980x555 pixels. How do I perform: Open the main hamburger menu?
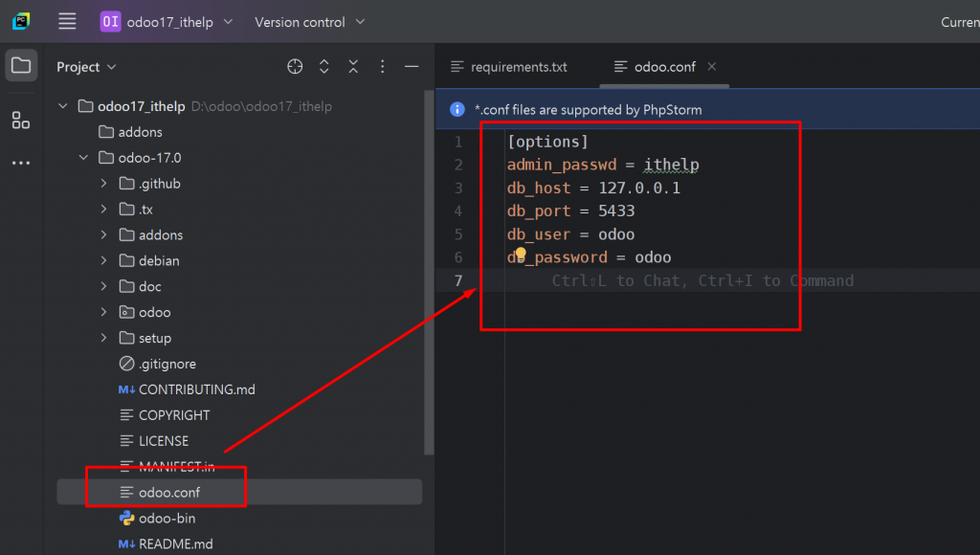point(67,22)
